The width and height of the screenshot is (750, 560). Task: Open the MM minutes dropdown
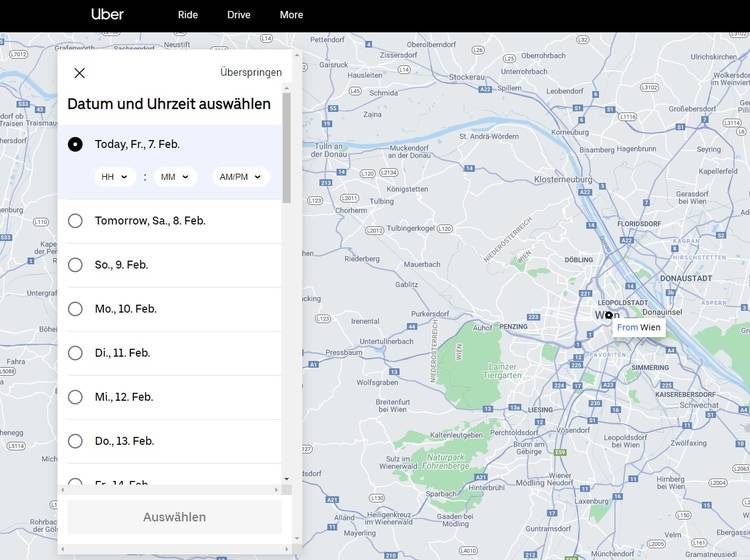click(x=175, y=177)
